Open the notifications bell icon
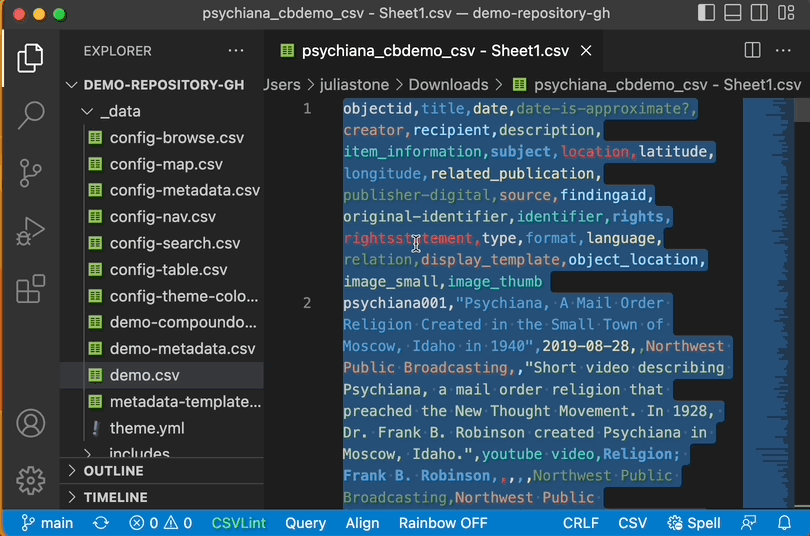810x536 pixels. tap(784, 523)
